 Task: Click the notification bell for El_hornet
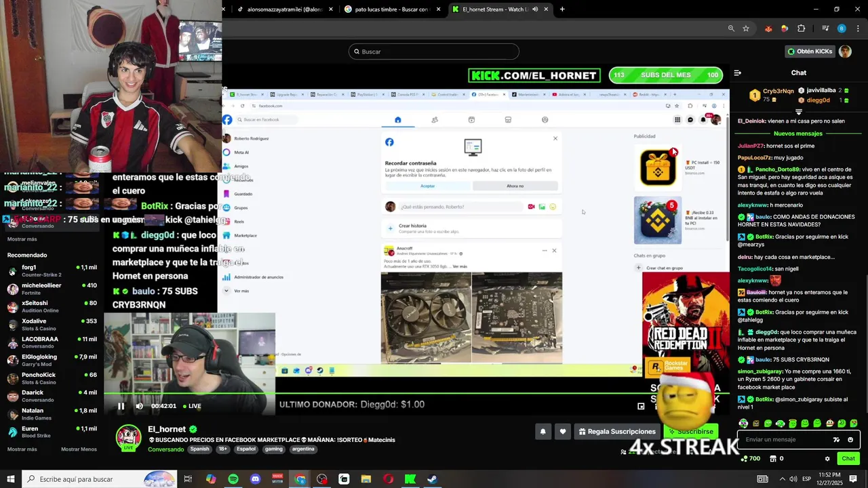pyautogui.click(x=542, y=431)
